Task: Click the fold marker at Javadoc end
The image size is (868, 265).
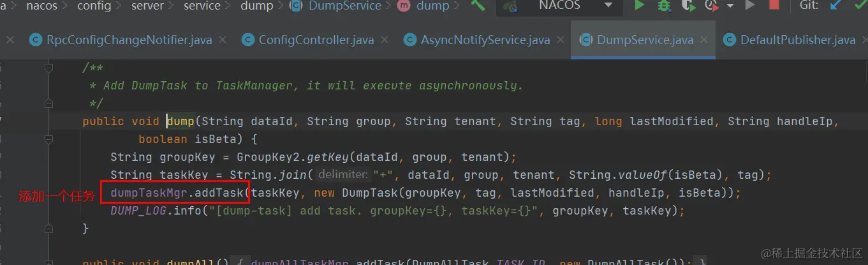Action: point(48,103)
